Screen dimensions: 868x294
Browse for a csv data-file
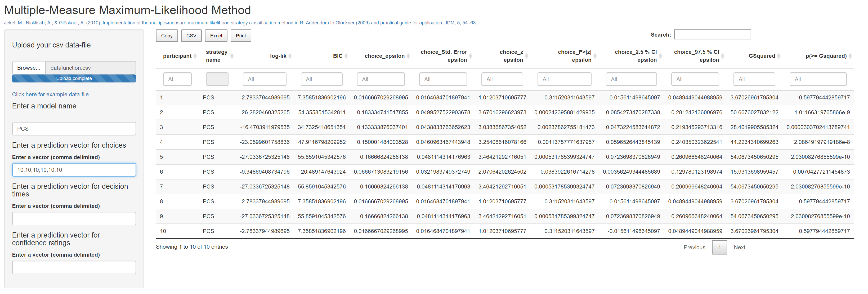pos(29,68)
